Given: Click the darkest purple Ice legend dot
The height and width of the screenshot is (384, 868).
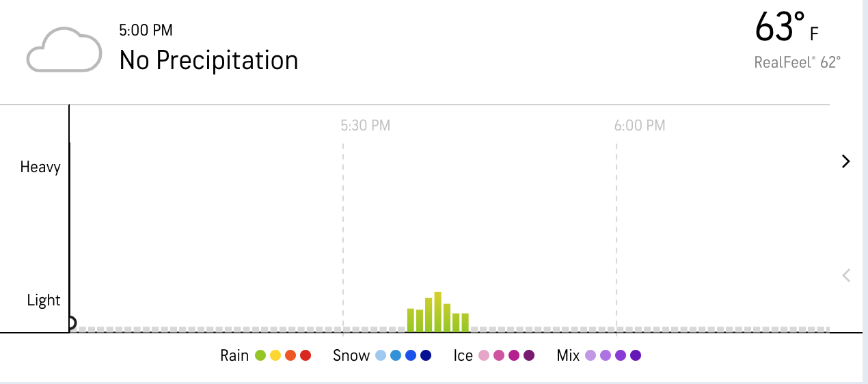Looking at the screenshot, I should tap(528, 355).
